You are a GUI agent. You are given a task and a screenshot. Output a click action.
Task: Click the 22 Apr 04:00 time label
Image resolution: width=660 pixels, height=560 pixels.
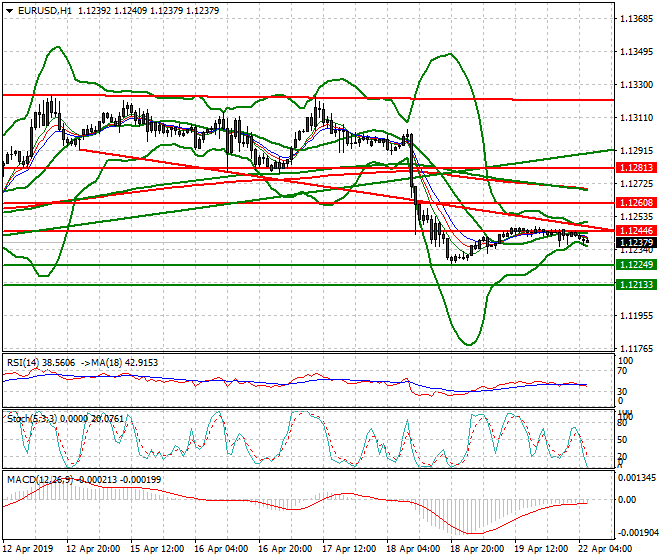pyautogui.click(x=605, y=549)
